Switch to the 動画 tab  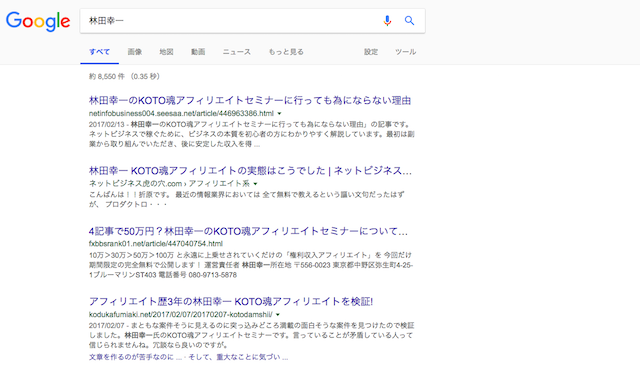click(x=198, y=52)
